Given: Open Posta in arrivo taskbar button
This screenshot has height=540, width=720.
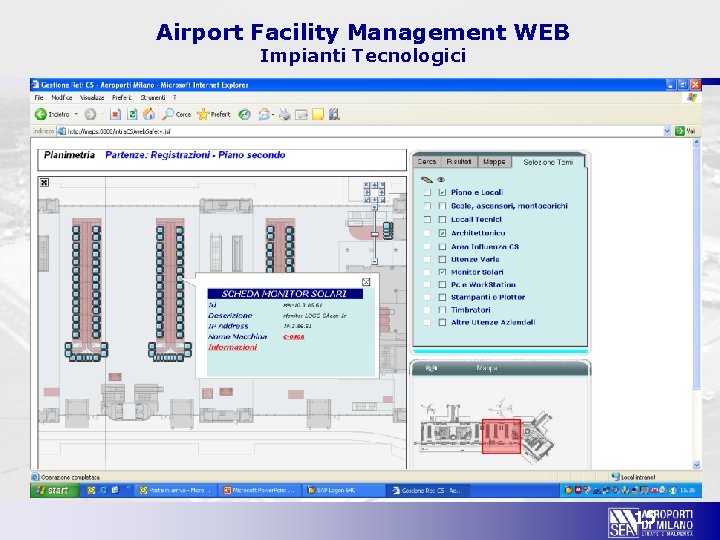Looking at the screenshot, I should tap(176, 490).
